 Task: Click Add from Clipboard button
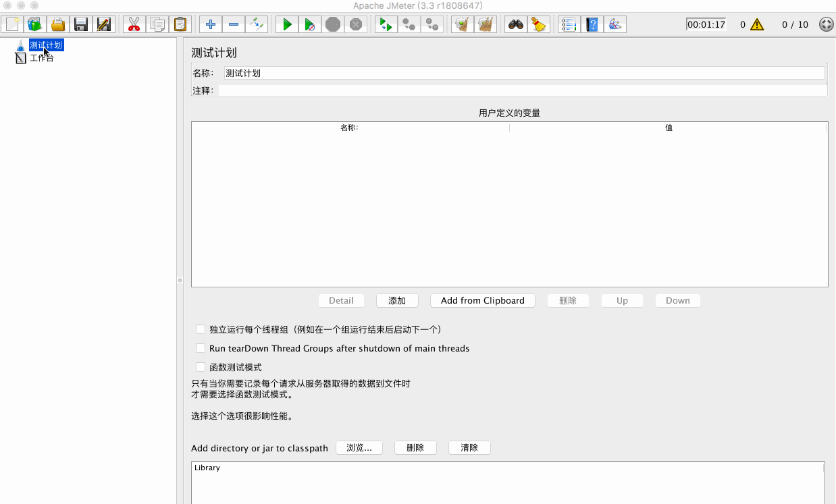coord(483,300)
